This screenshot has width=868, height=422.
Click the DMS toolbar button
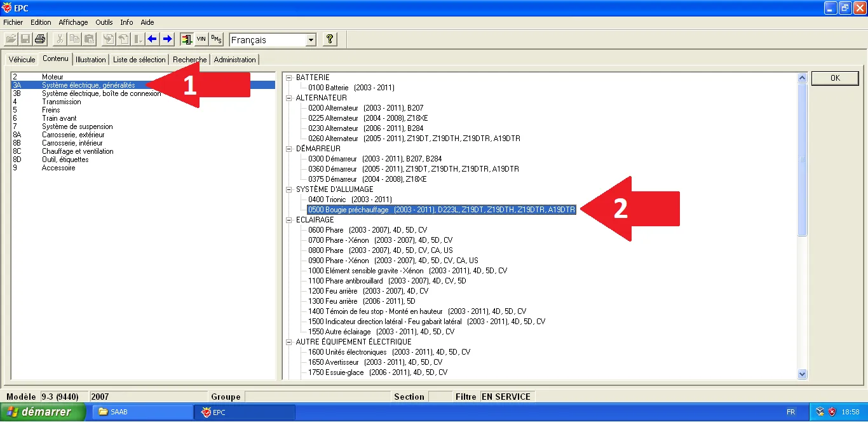click(x=216, y=39)
